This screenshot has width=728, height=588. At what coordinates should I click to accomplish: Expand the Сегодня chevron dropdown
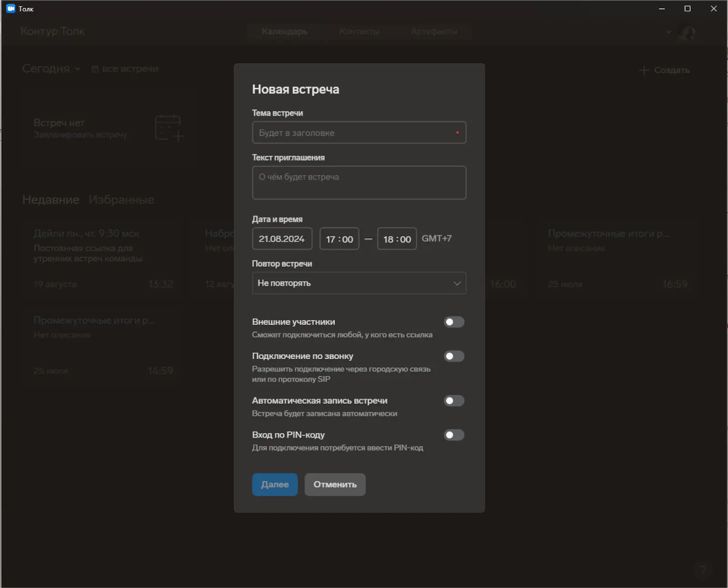[77, 69]
